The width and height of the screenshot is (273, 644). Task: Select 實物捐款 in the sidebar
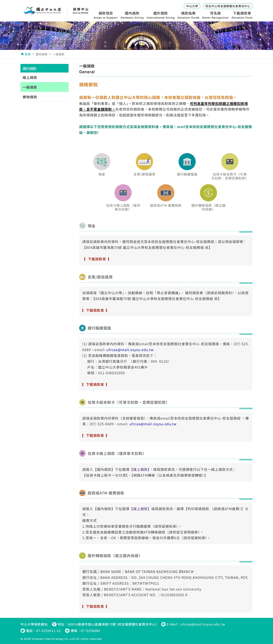click(x=45, y=97)
